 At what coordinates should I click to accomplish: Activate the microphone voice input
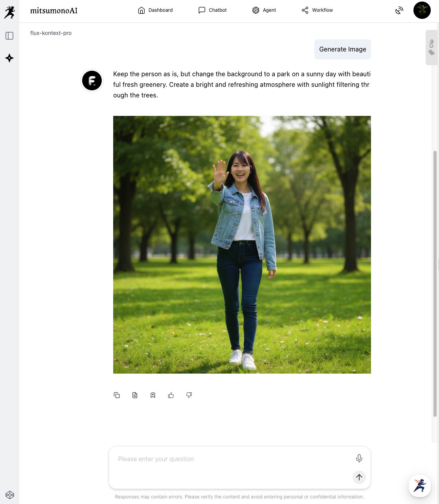point(359,458)
